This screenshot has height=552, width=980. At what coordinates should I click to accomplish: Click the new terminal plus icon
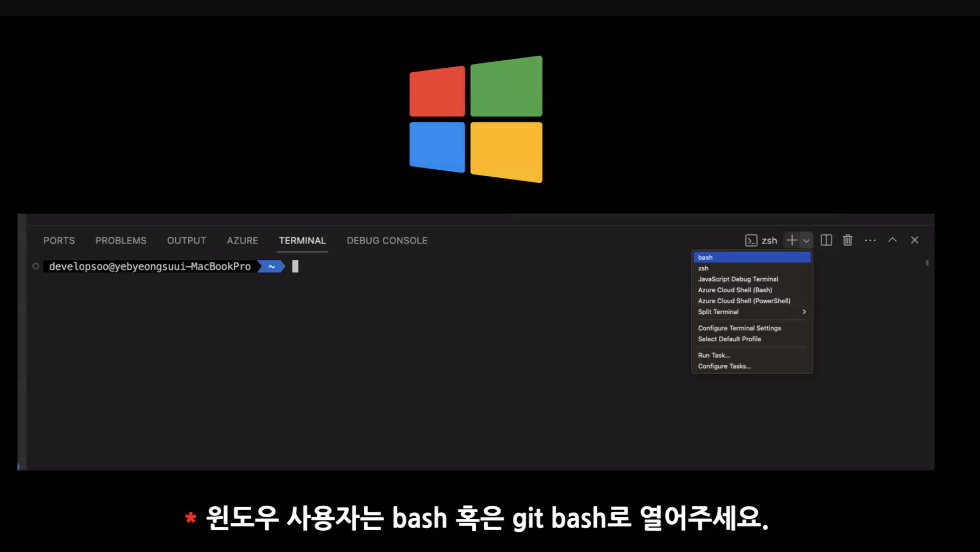point(791,240)
